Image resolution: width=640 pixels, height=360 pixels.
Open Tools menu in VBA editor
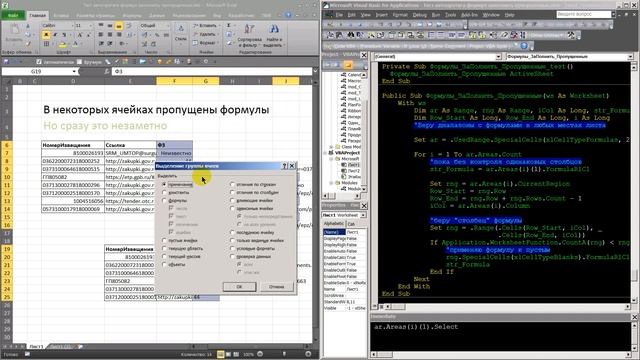pos(451,15)
